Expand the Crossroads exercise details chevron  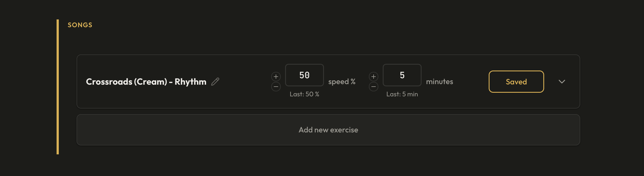[x=562, y=82]
